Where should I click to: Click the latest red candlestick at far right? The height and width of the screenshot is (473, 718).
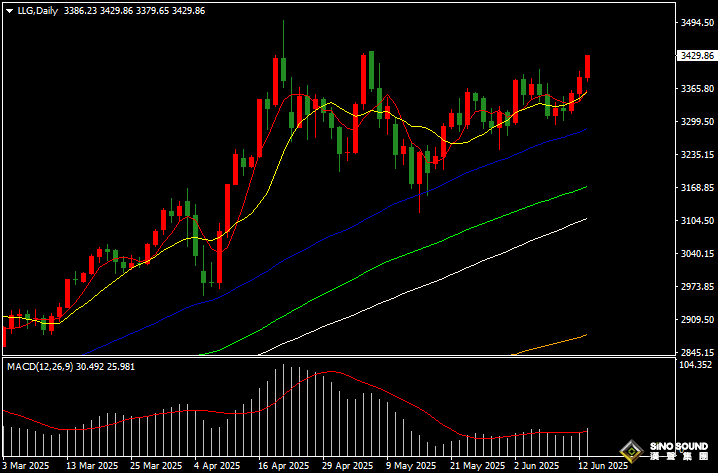click(588, 66)
